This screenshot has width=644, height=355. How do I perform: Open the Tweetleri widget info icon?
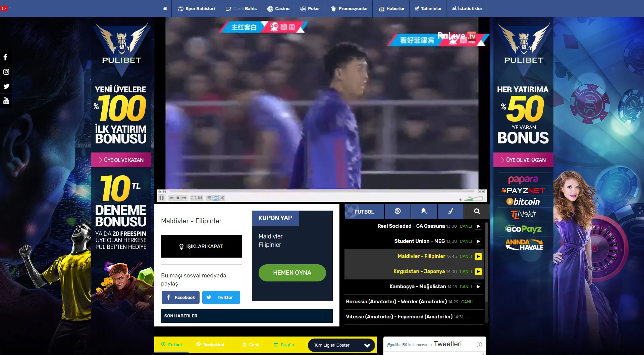(x=479, y=345)
